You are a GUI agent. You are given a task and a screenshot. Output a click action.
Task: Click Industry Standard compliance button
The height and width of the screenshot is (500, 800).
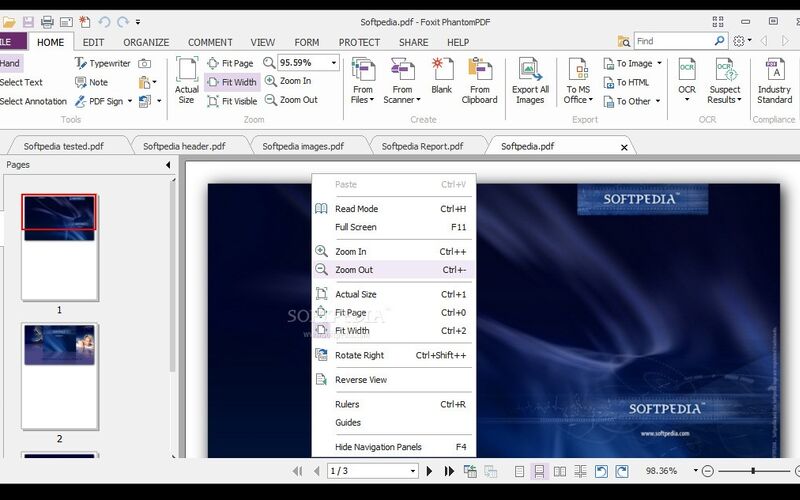point(774,81)
